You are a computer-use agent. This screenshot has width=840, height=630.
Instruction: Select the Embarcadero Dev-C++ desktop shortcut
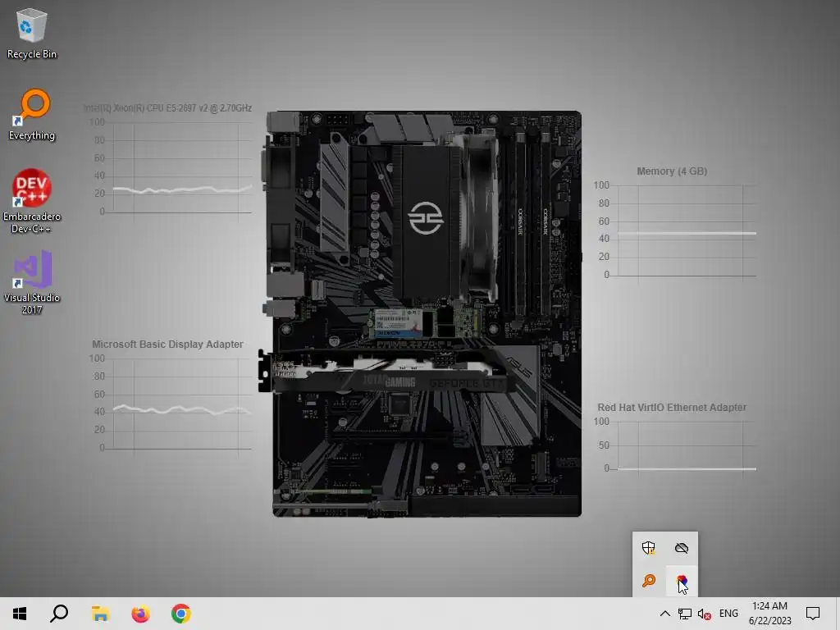pyautogui.click(x=32, y=201)
